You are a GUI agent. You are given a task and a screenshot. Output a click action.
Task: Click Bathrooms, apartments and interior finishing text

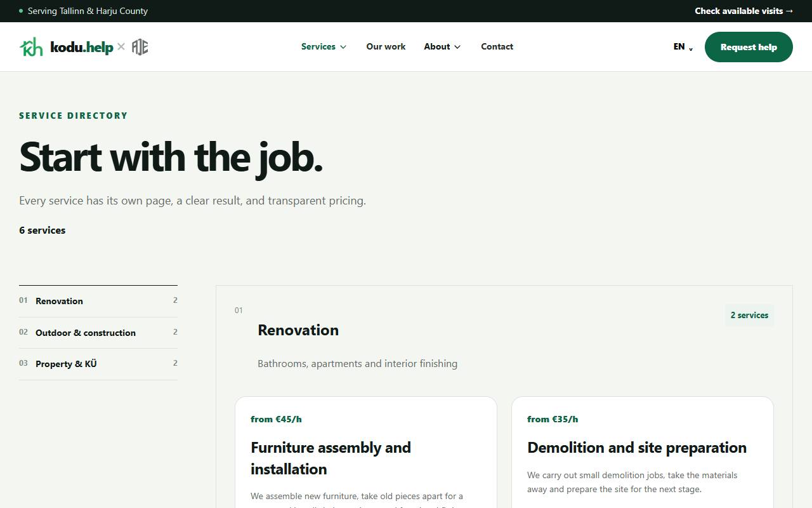coord(357,364)
